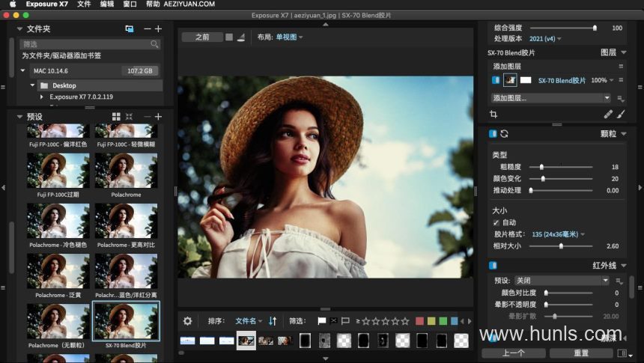
Task: Filter by rejected flag with X
Action: (x=333, y=320)
